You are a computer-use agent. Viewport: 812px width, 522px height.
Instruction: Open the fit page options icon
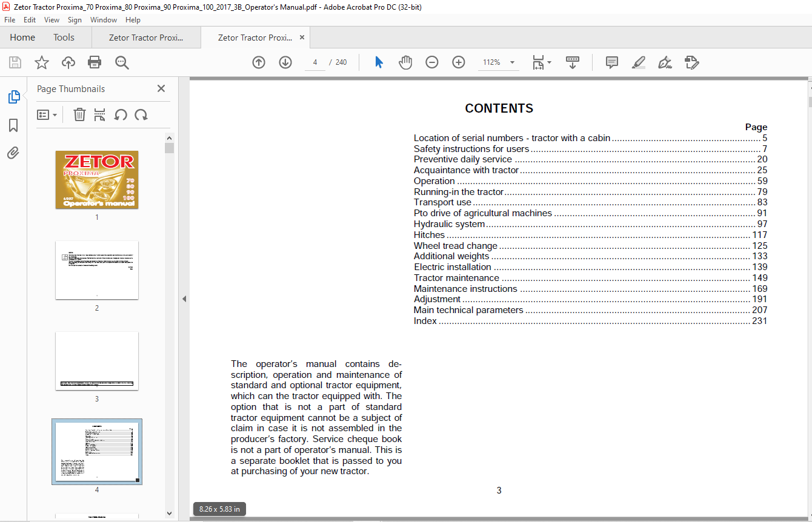click(541, 62)
